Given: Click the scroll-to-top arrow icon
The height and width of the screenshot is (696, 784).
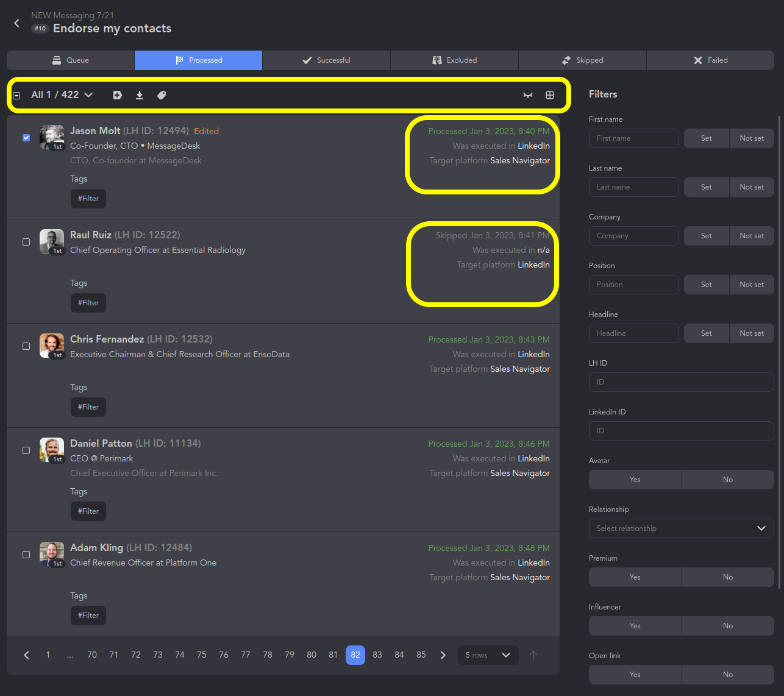Looking at the screenshot, I should click(533, 655).
